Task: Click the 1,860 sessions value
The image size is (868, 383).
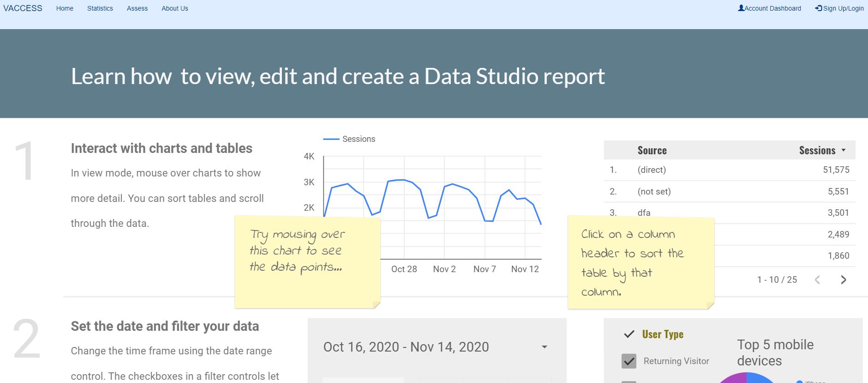Action: point(838,255)
